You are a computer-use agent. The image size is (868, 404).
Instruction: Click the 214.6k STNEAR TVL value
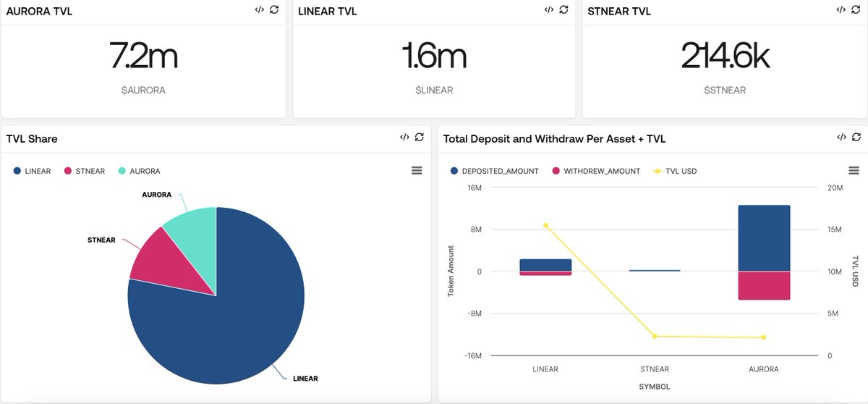[x=726, y=56]
